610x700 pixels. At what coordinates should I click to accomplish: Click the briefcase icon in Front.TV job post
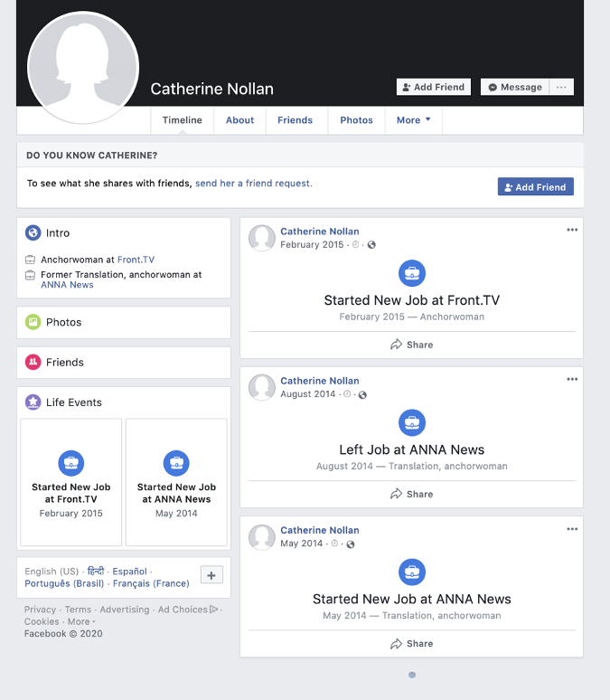click(411, 272)
